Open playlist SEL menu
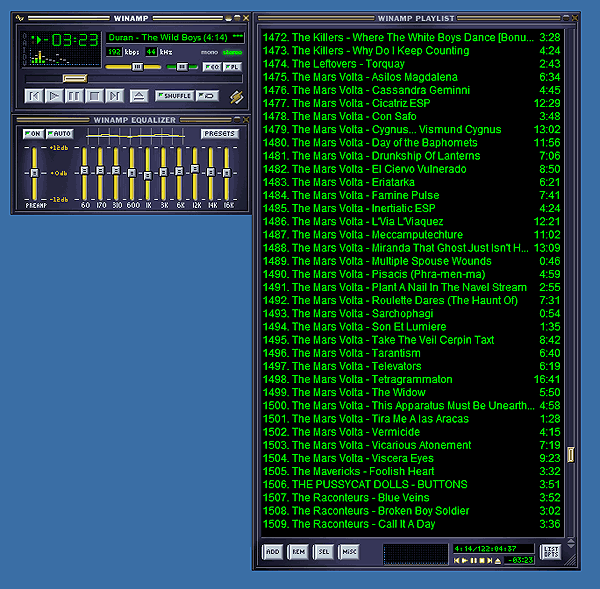Screen dimensions: 600x589 click(324, 551)
